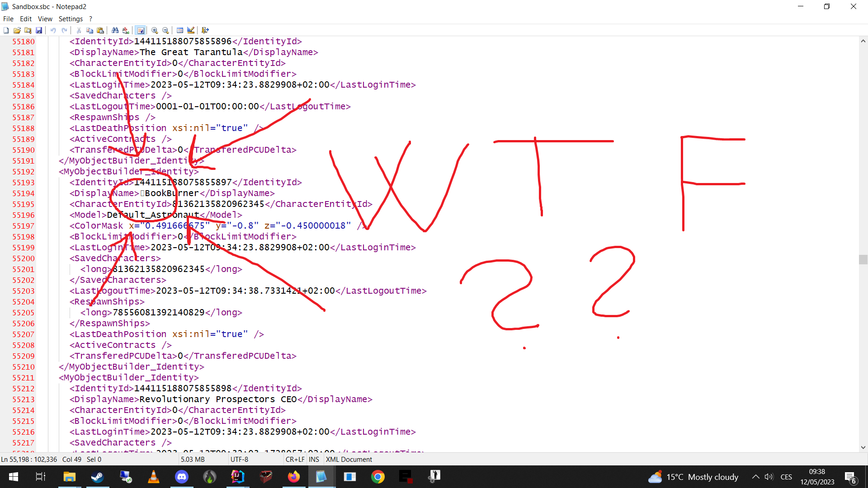Click the UTF-8 encoding indicator
Viewport: 868px width, 488px height.
(239, 459)
